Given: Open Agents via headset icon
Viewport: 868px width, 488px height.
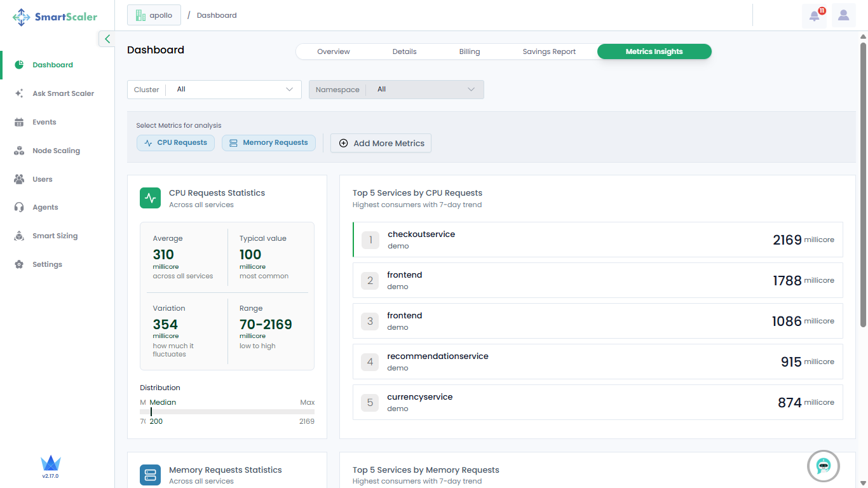Looking at the screenshot, I should tap(19, 207).
